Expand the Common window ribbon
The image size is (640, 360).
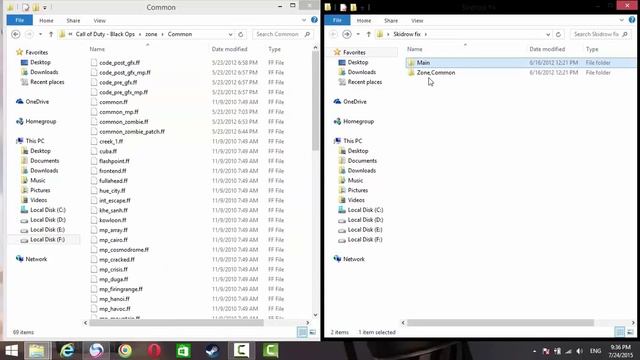[304, 20]
